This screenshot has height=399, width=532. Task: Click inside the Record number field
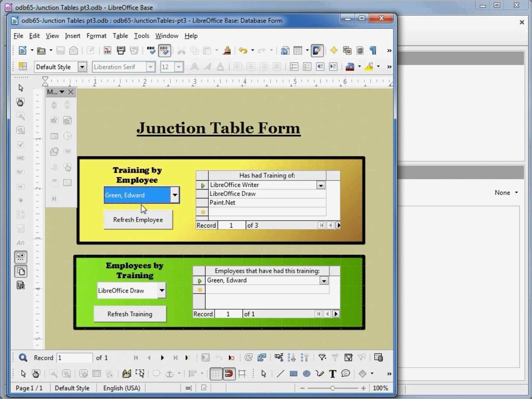[x=74, y=358]
